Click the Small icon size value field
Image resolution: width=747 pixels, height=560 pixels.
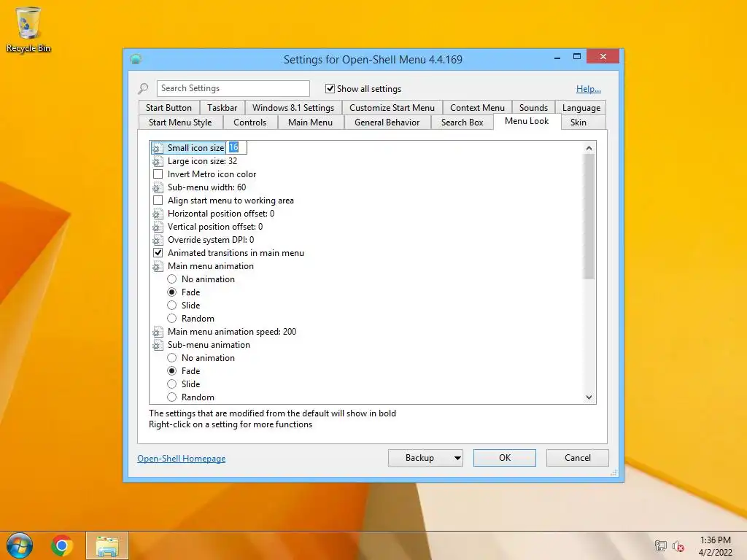(x=236, y=147)
